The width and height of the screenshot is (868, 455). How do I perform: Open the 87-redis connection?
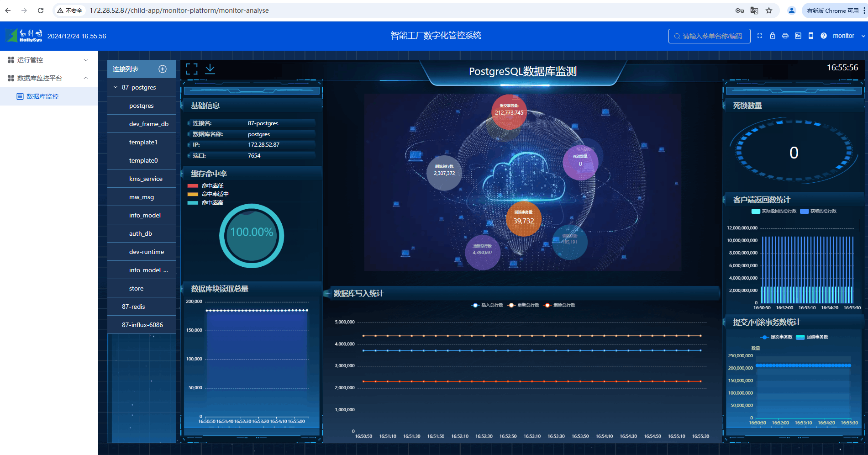pos(133,307)
